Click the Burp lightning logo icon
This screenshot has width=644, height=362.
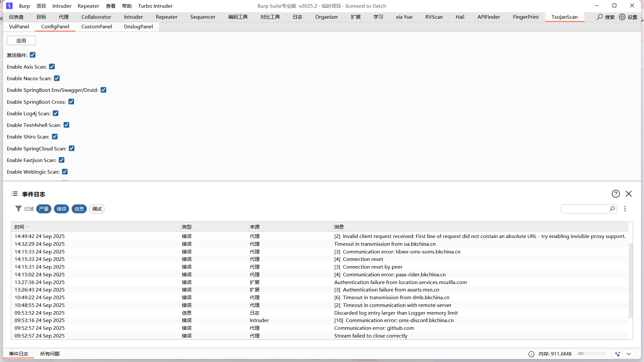(x=9, y=6)
